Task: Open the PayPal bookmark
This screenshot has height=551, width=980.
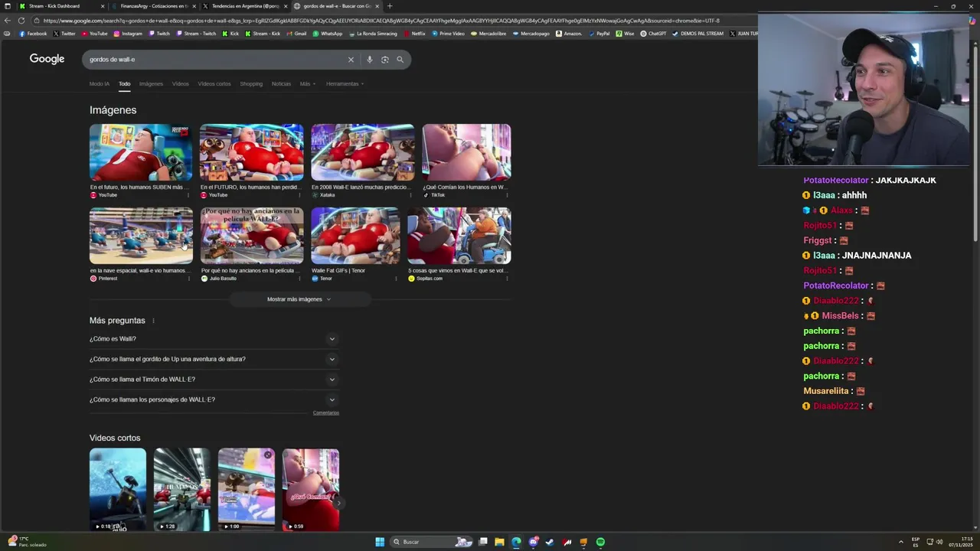Action: 599,34
